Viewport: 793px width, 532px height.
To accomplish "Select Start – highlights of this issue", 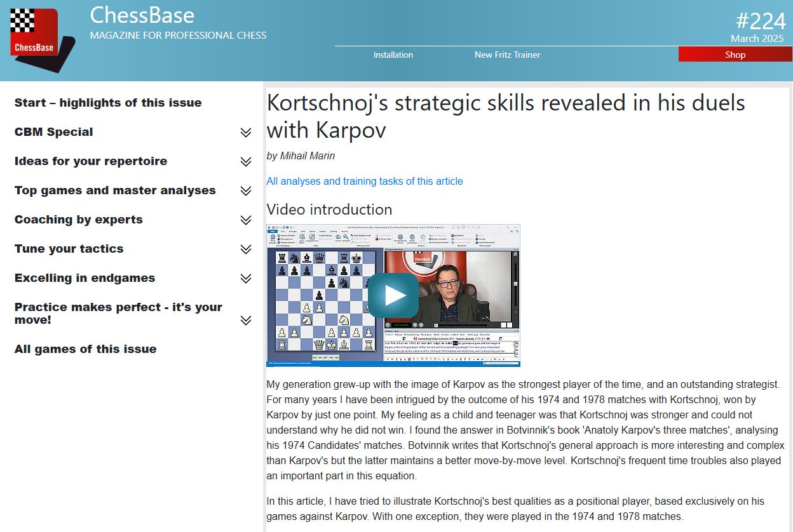I will (108, 103).
